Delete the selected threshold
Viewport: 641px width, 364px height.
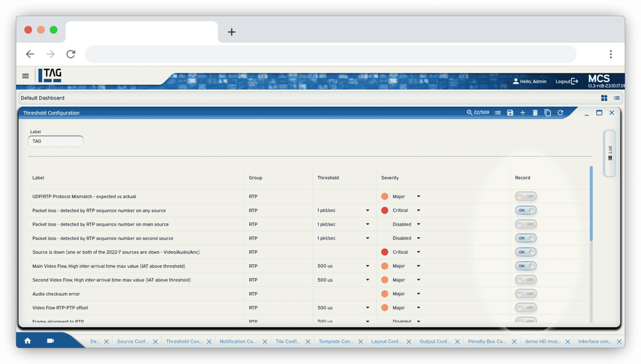tap(535, 113)
